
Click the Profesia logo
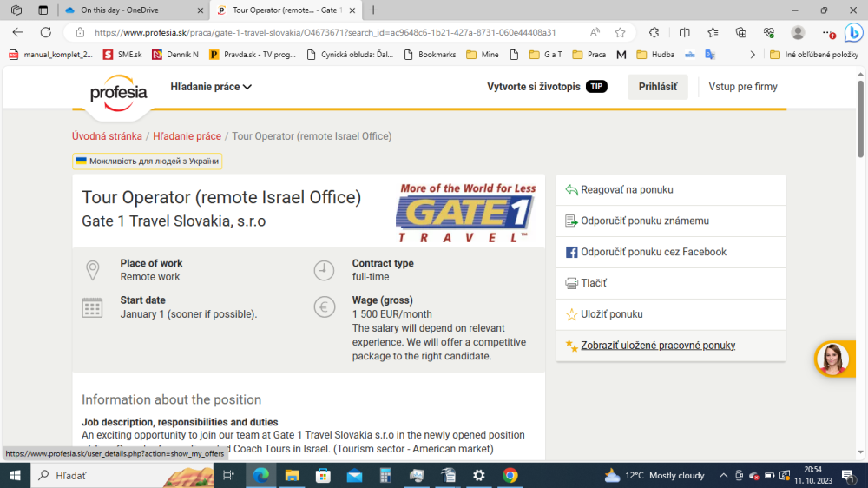click(118, 93)
